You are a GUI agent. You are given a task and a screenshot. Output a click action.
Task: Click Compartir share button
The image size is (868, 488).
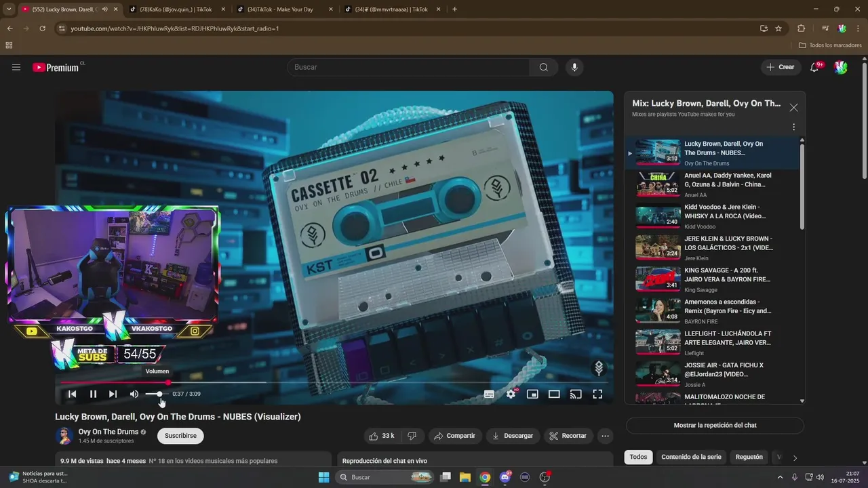click(455, 436)
